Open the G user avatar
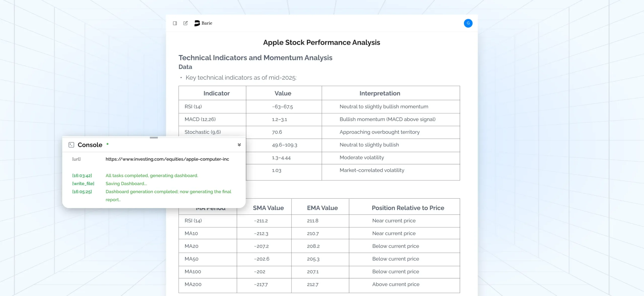 click(x=468, y=23)
